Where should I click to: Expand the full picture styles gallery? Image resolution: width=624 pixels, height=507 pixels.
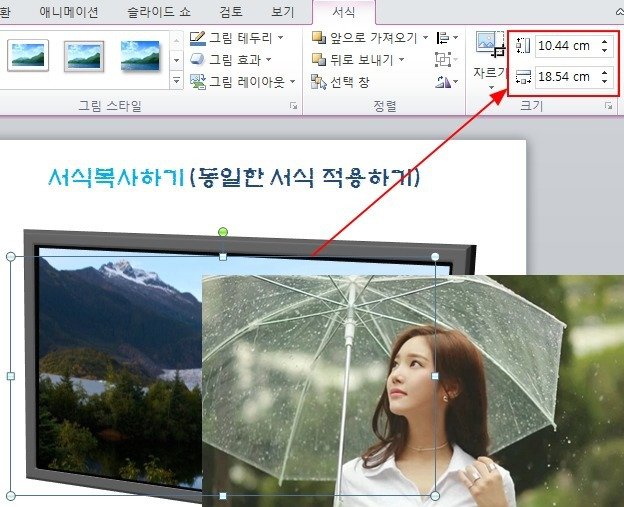(x=176, y=81)
